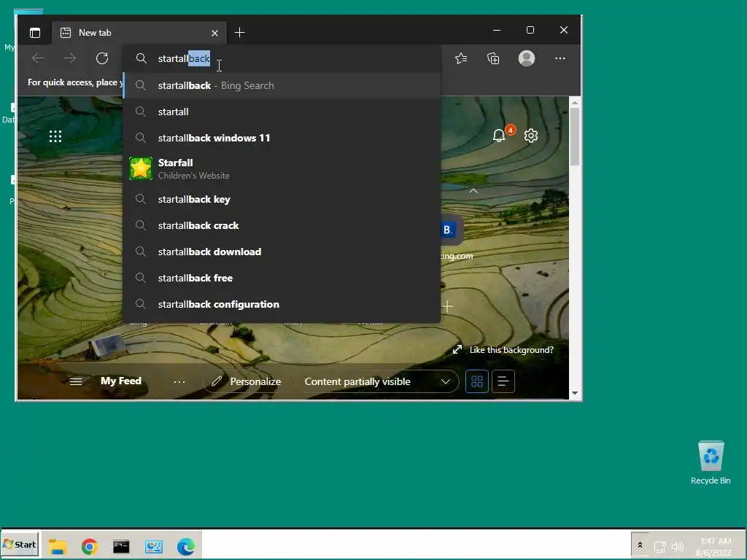The height and width of the screenshot is (560, 747).
Task: Launch Chrome from the taskbar
Action: (90, 546)
